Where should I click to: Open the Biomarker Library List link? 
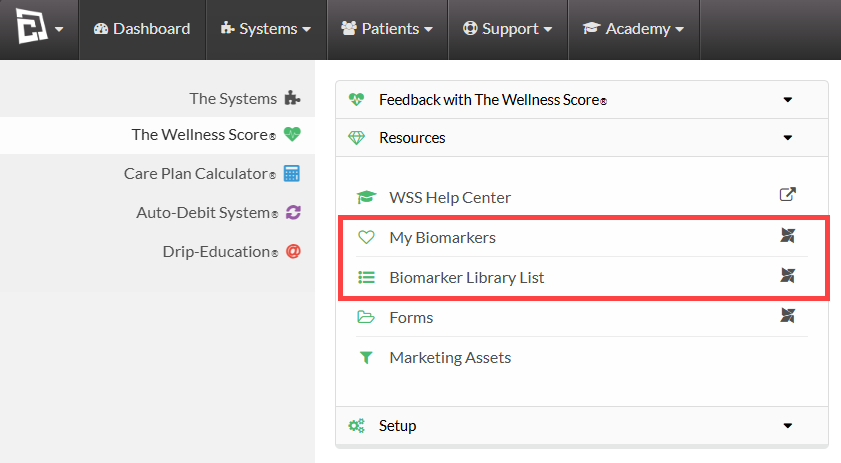467,277
